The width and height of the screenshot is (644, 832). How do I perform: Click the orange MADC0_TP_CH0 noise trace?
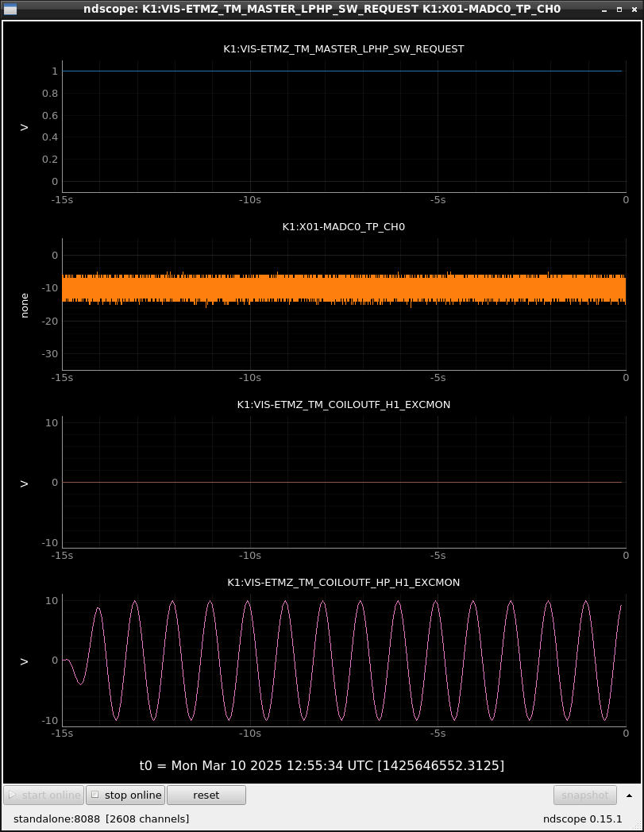coord(344,289)
